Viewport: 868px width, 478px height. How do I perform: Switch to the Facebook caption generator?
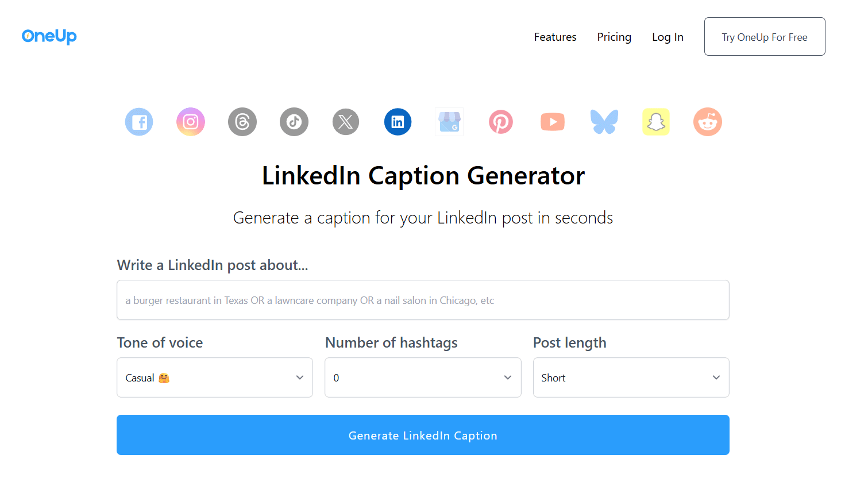coord(138,121)
